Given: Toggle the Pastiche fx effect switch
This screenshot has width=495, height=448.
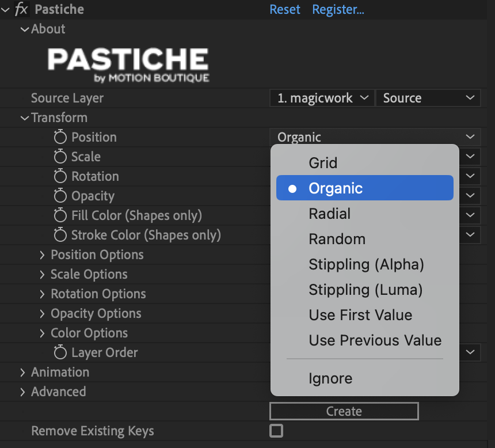Looking at the screenshot, I should coord(21,10).
